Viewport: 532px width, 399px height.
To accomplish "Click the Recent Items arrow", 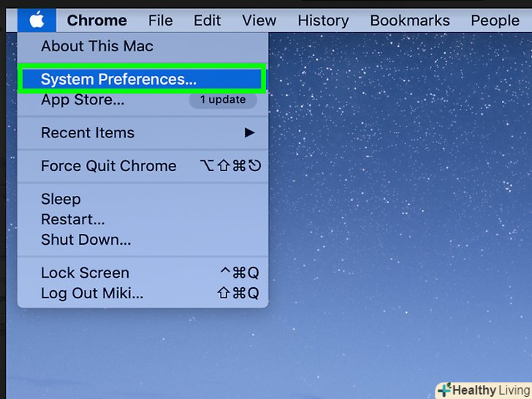I will 249,133.
